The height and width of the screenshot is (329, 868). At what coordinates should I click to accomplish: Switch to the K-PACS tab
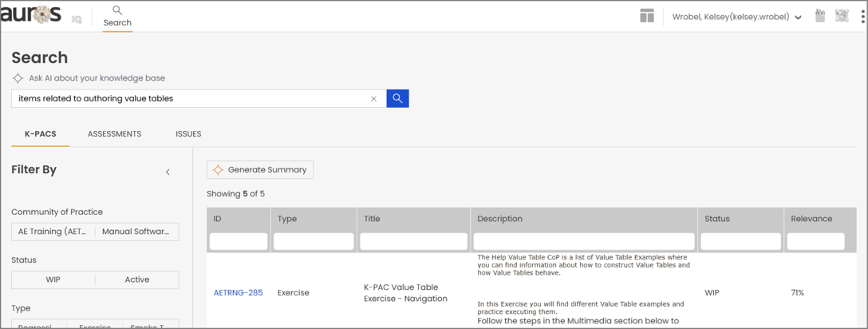click(x=41, y=134)
